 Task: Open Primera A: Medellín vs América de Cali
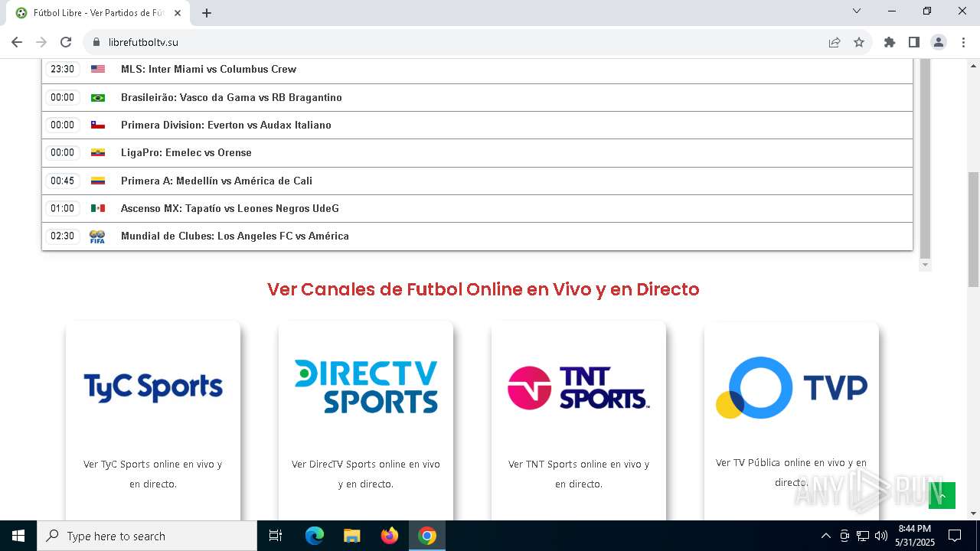click(217, 181)
